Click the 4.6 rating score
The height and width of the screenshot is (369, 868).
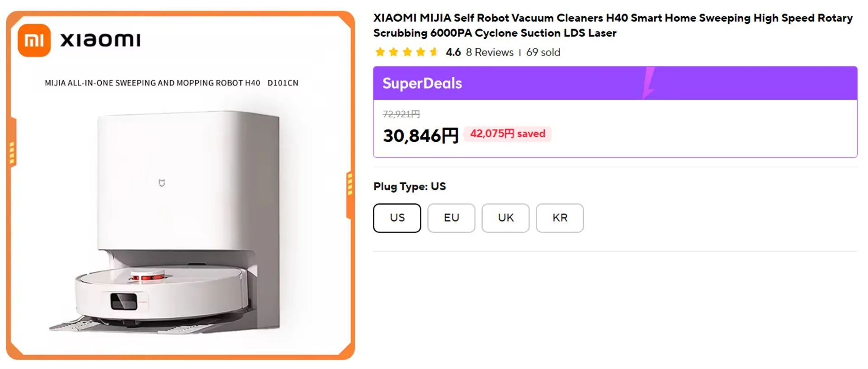tap(453, 52)
